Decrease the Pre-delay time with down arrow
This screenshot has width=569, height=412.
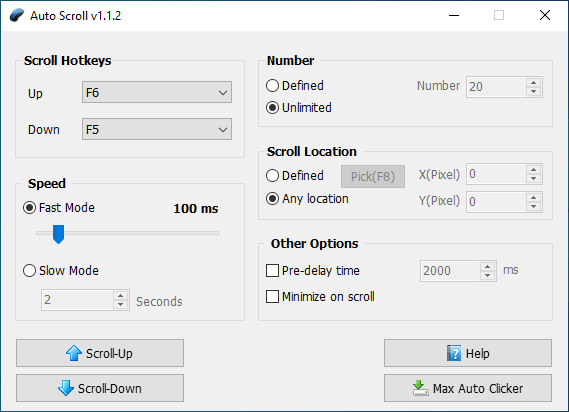coord(487,276)
